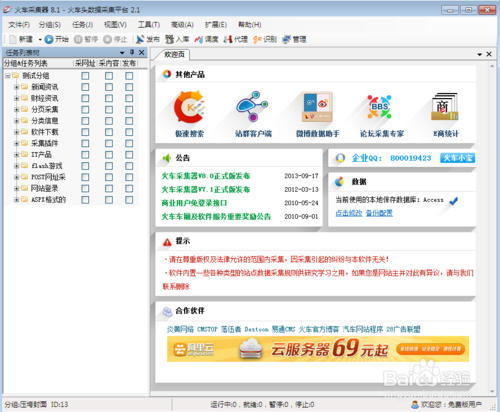Open the 视图(V) menu

point(115,25)
